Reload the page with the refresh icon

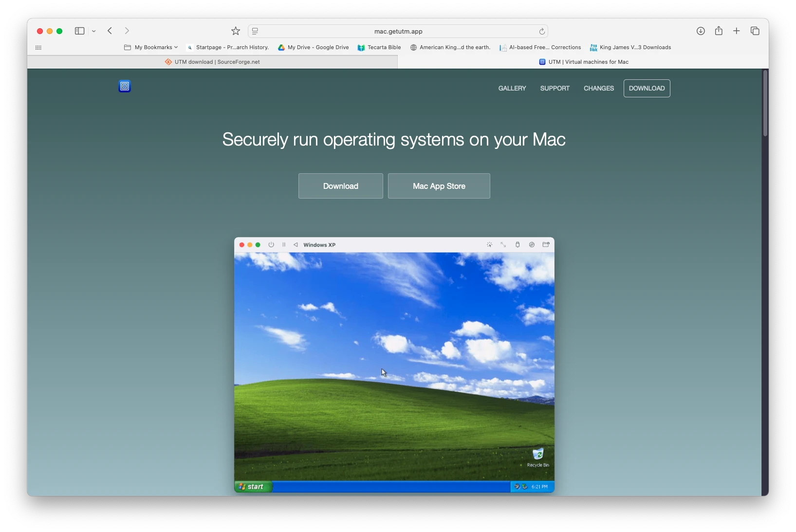click(542, 31)
